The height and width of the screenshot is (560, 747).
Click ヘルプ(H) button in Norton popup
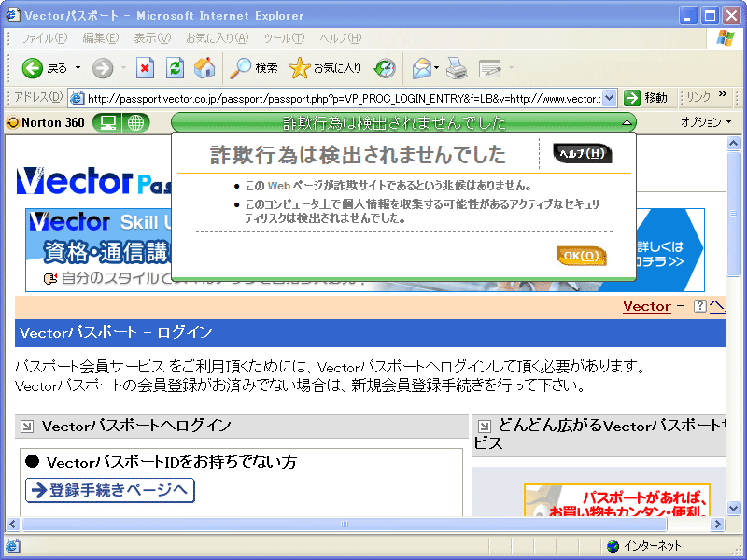(x=582, y=153)
